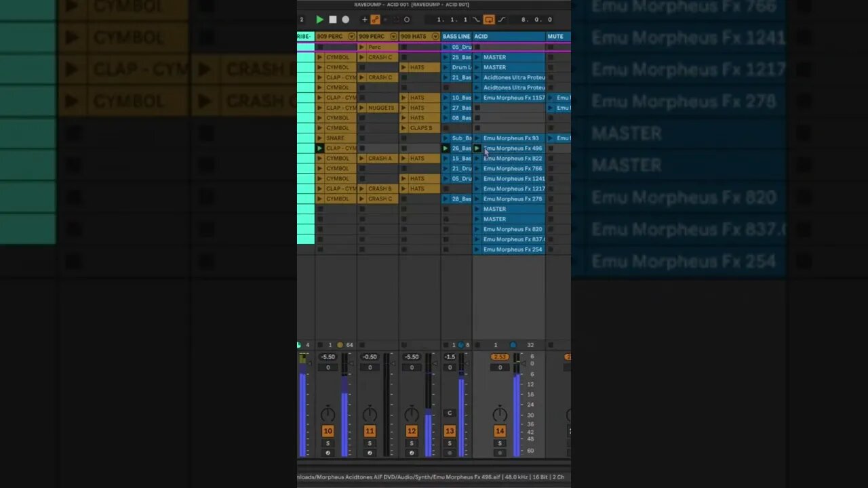Launch the Emu Morpheus Fx 822 clip
This screenshot has width=868, height=488.
[477, 159]
